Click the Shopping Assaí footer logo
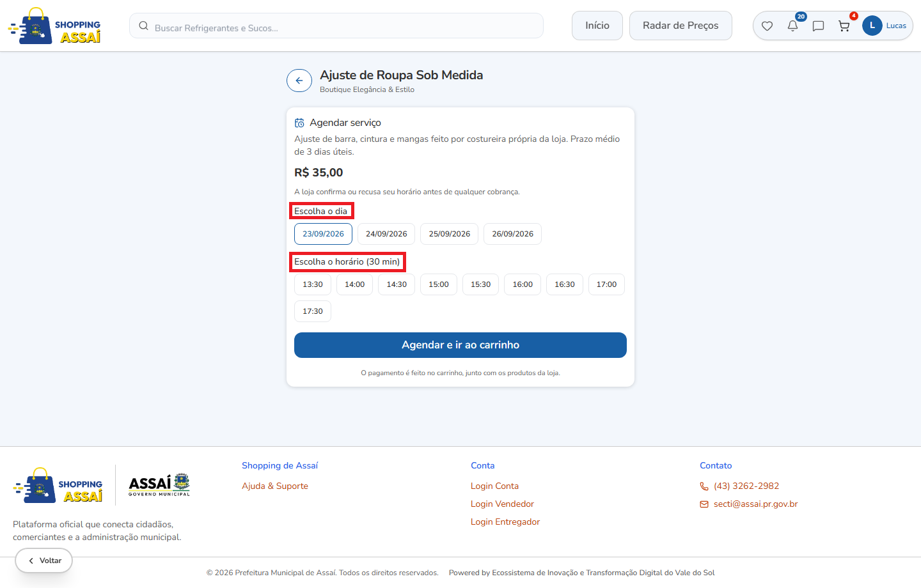Image resolution: width=921 pixels, height=588 pixels. [58, 485]
